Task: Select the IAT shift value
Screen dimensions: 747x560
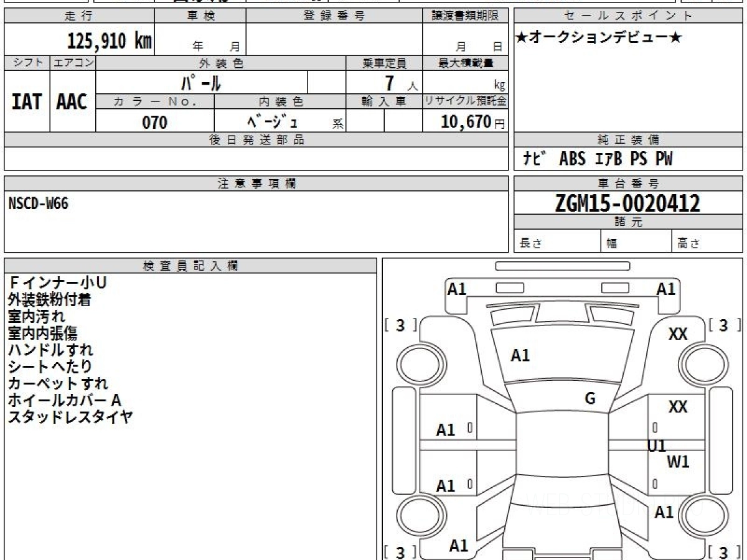Action: (x=27, y=102)
